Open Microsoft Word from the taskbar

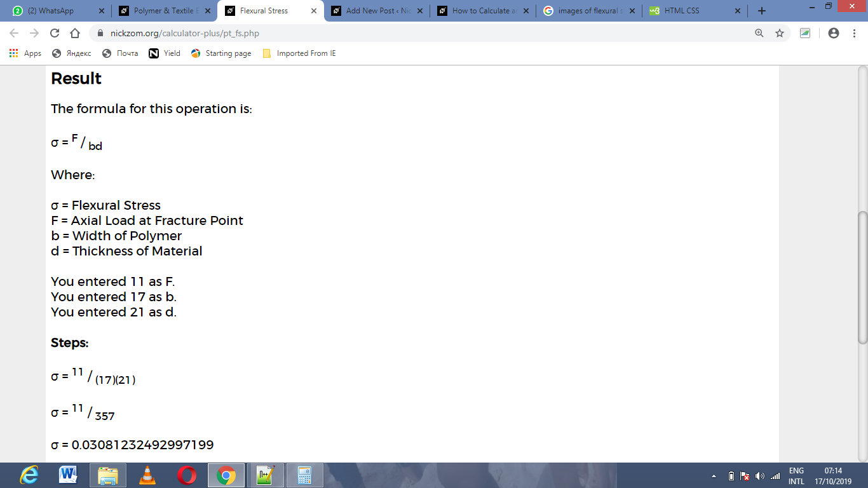[68, 475]
